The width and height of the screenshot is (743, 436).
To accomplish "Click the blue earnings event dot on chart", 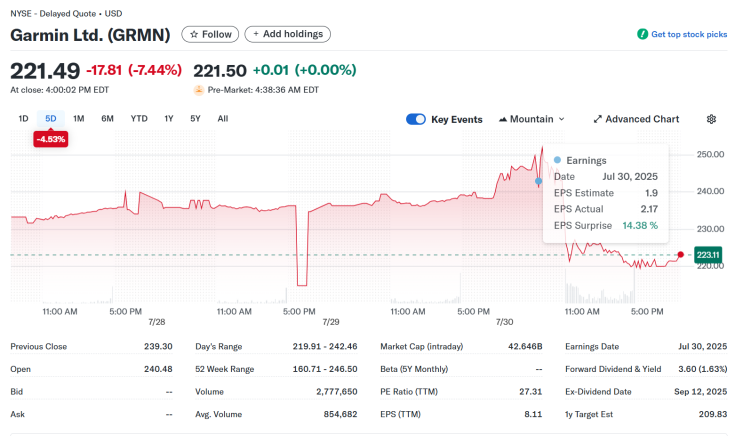I will (539, 181).
